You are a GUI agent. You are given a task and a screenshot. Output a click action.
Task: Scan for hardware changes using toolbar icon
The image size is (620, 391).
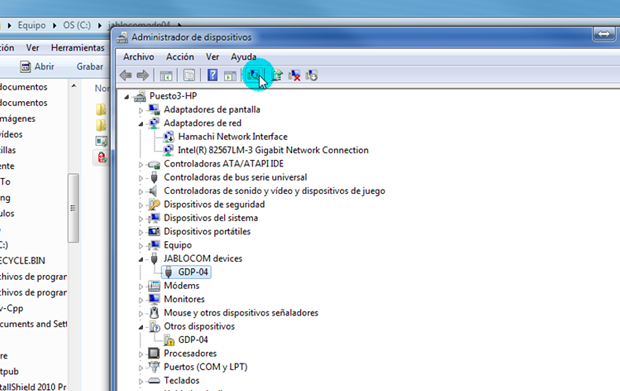coord(253,74)
